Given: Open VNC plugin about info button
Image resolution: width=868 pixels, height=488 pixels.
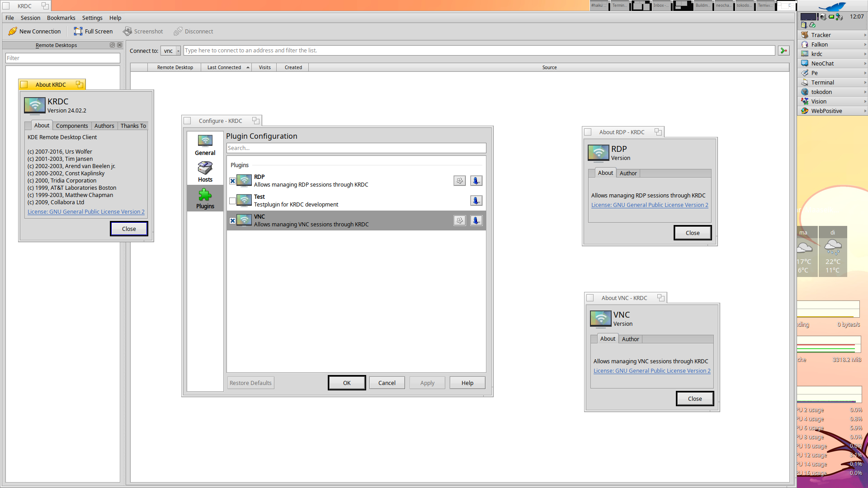Looking at the screenshot, I should (476, 221).
